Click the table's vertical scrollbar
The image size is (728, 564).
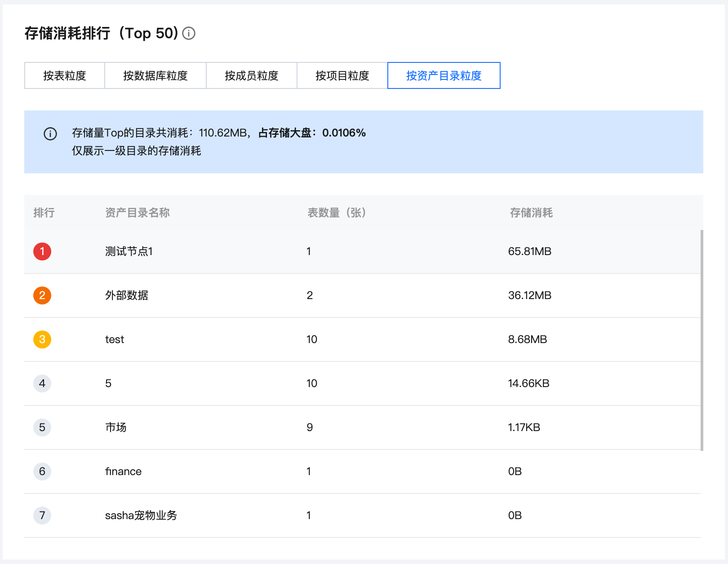point(701,339)
